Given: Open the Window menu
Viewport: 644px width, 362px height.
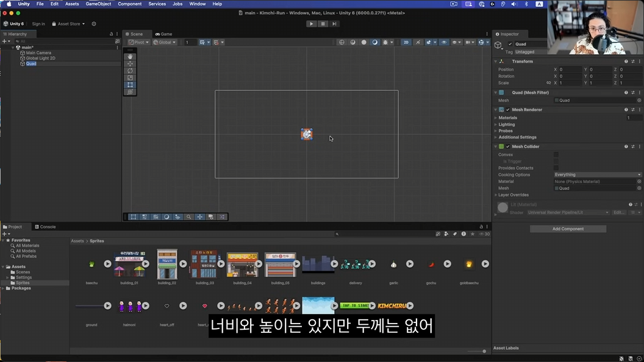Looking at the screenshot, I should 197,4.
